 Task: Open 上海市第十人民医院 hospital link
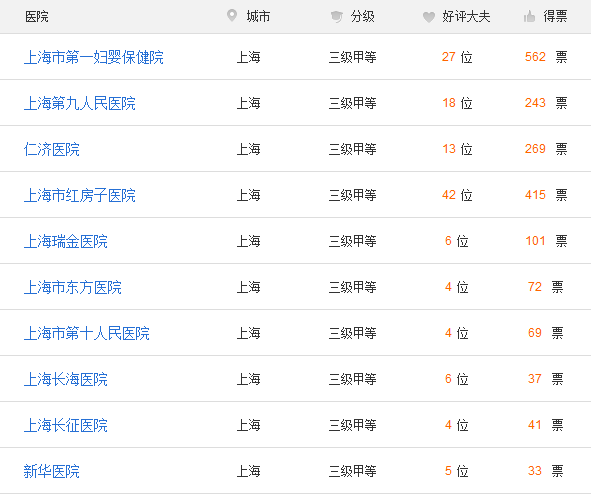86,333
